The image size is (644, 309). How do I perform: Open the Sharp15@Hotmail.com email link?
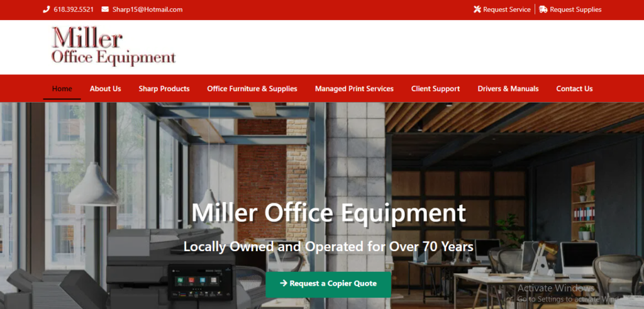click(147, 9)
